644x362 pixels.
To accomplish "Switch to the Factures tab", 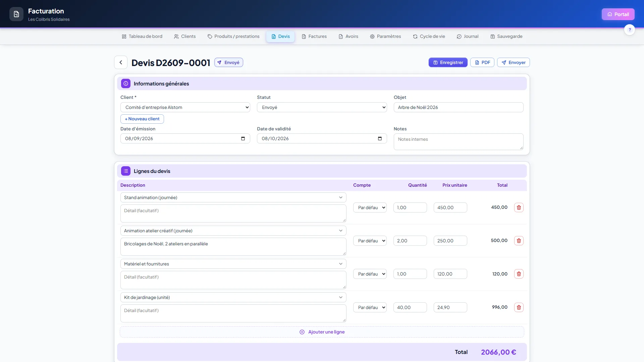I will pyautogui.click(x=314, y=37).
